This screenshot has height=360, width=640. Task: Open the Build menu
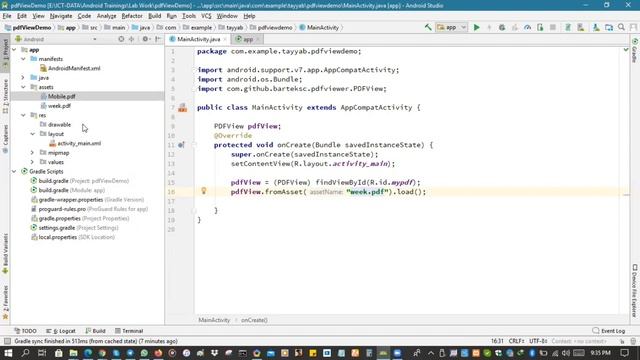coord(154,16)
